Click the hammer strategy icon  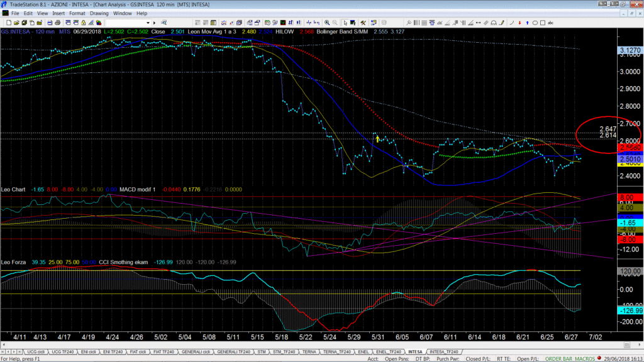coord(363,23)
